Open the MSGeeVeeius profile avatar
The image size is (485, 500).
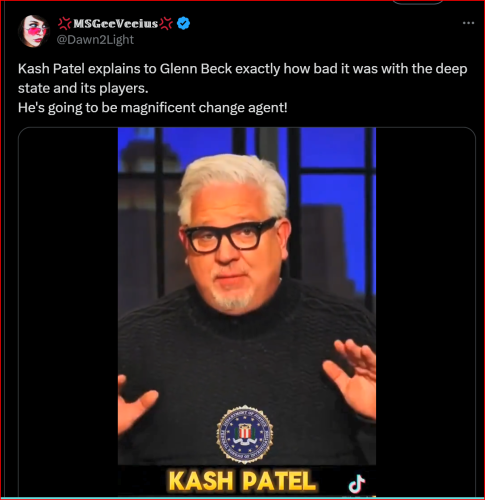[34, 31]
